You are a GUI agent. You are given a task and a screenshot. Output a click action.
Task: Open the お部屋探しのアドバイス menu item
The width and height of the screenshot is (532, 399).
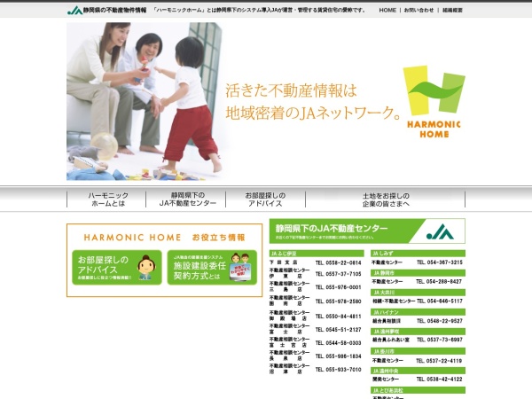(265, 199)
